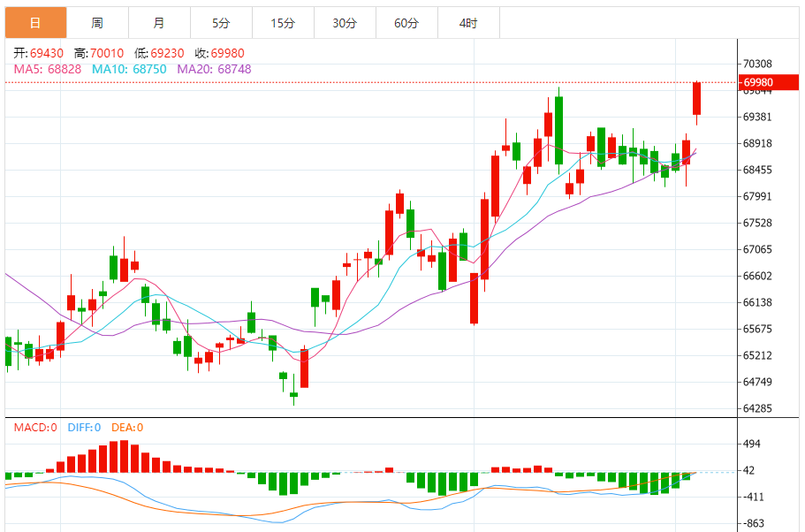Click the 66138 price axis label
Screen dimensions: 805x532
[757, 302]
